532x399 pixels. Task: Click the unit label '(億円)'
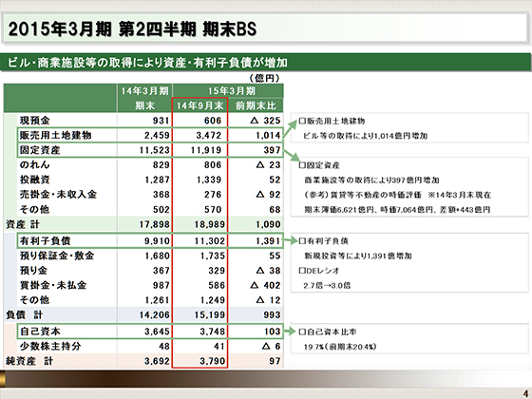click(265, 78)
